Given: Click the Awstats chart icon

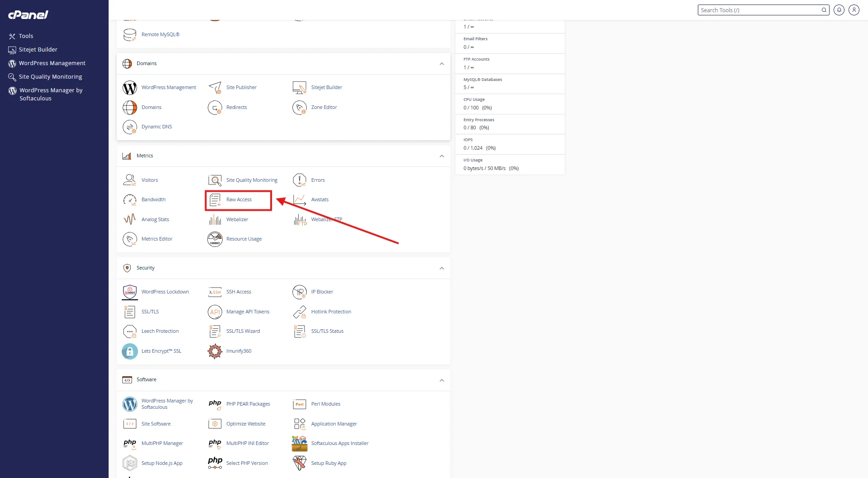Looking at the screenshot, I should click(x=300, y=199).
